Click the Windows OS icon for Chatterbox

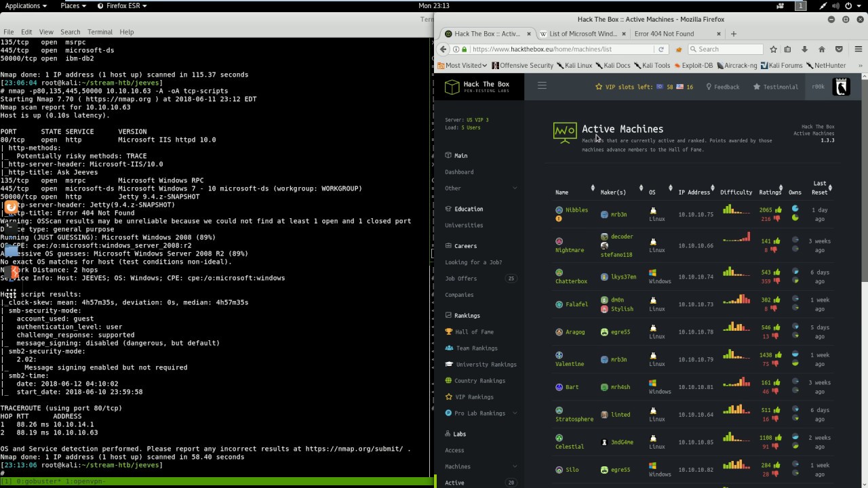pos(653,272)
